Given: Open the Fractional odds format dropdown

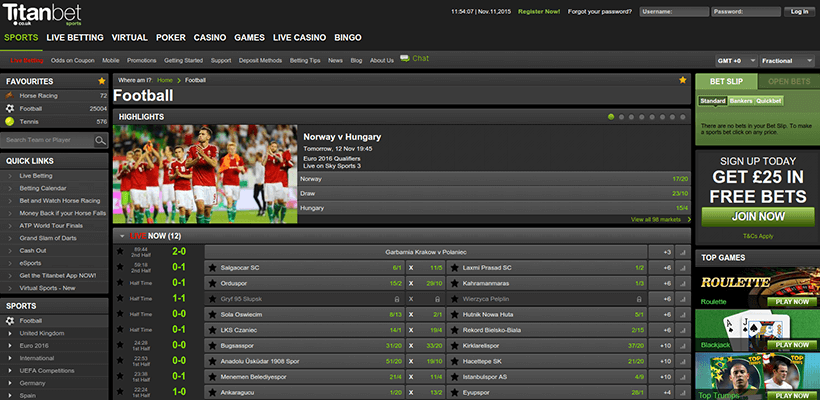Looking at the screenshot, I should tap(787, 61).
